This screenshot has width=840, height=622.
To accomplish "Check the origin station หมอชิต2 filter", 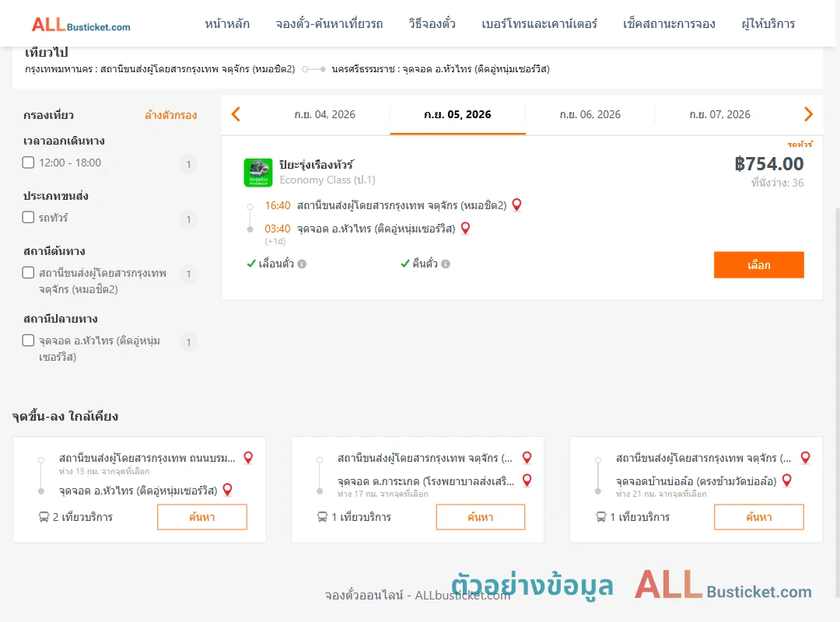I will [29, 273].
